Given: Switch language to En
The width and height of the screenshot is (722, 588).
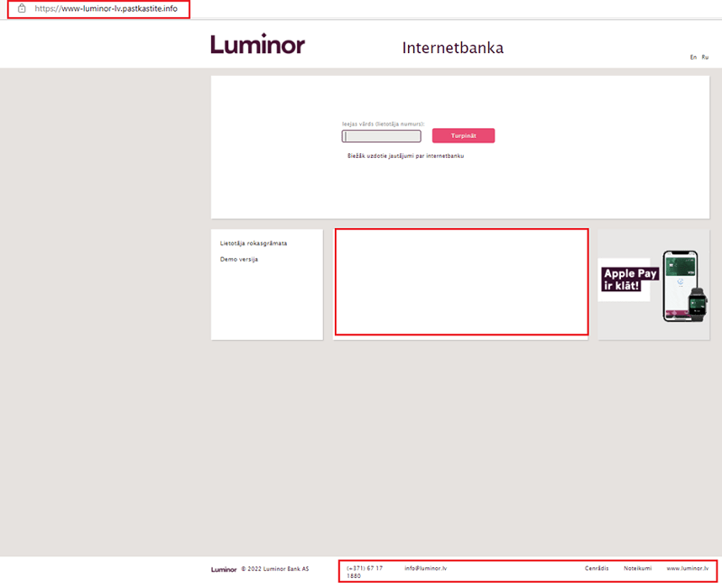Looking at the screenshot, I should [693, 57].
